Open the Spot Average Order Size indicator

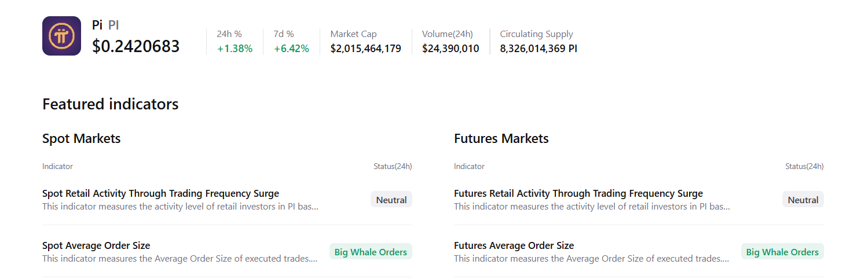[x=96, y=245]
